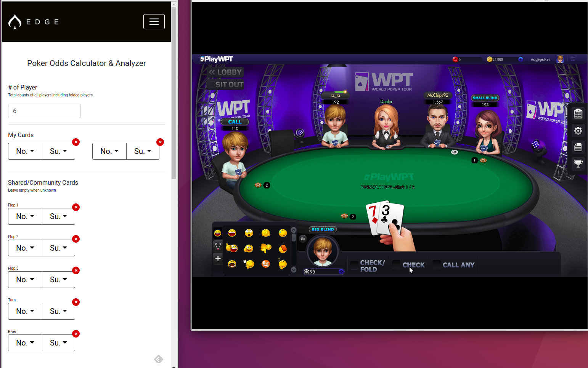Open the Edge hamburger menu
The height and width of the screenshot is (368, 588).
(154, 22)
